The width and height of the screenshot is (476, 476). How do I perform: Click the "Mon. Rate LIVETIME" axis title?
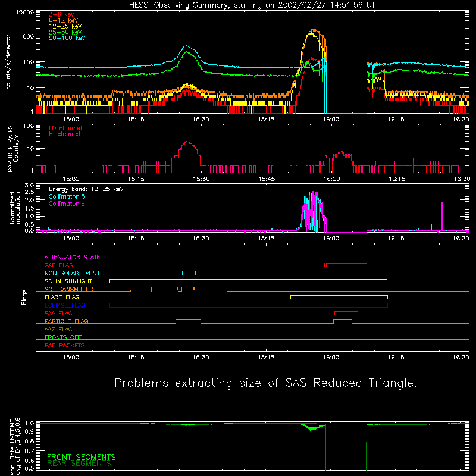(12, 447)
